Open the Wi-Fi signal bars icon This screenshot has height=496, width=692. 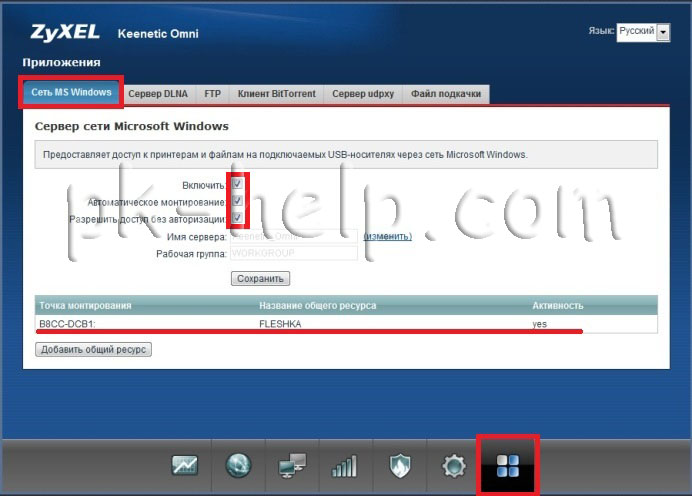point(345,466)
